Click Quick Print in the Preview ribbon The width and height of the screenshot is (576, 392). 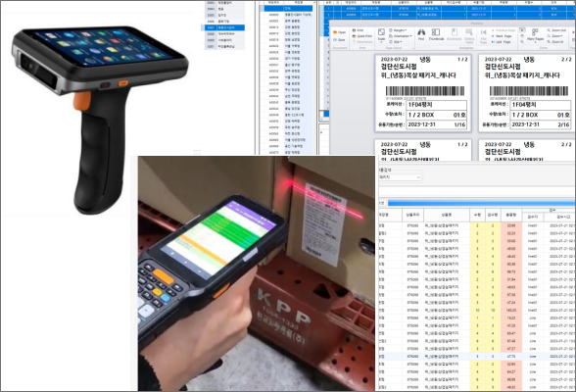tap(362, 36)
